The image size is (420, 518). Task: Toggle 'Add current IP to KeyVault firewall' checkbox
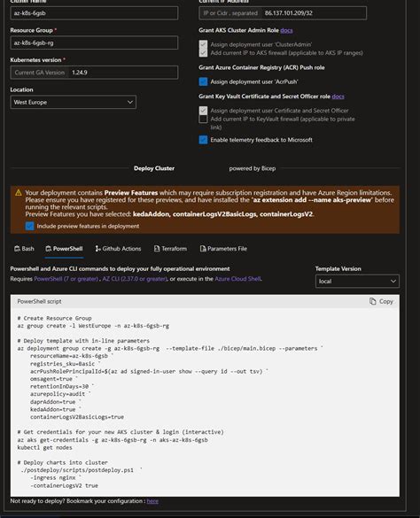pos(204,119)
